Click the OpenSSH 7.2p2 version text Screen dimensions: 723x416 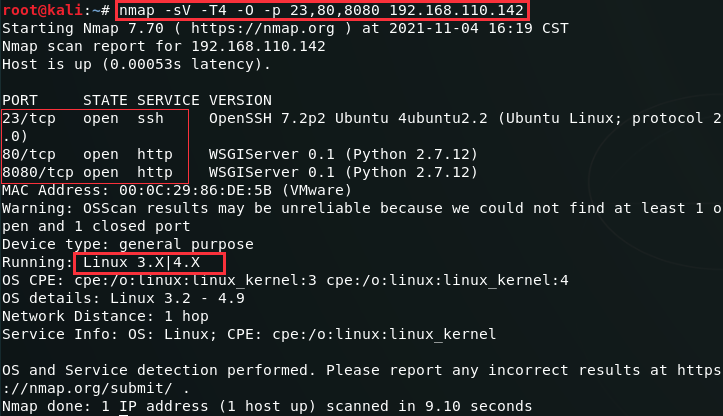pos(267,119)
